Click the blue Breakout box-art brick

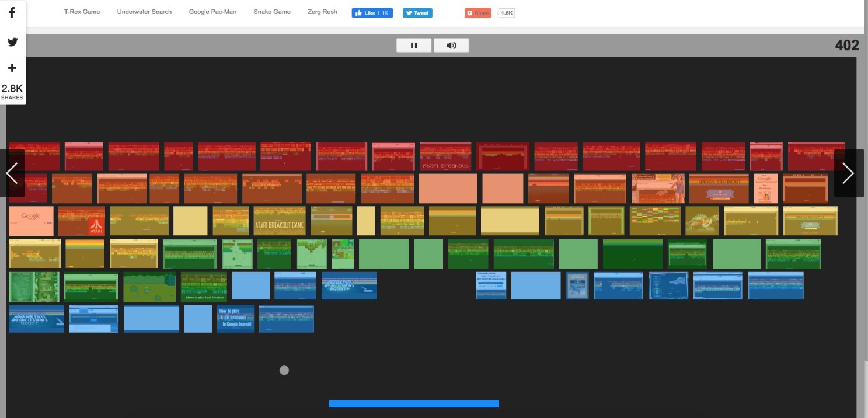click(x=577, y=285)
